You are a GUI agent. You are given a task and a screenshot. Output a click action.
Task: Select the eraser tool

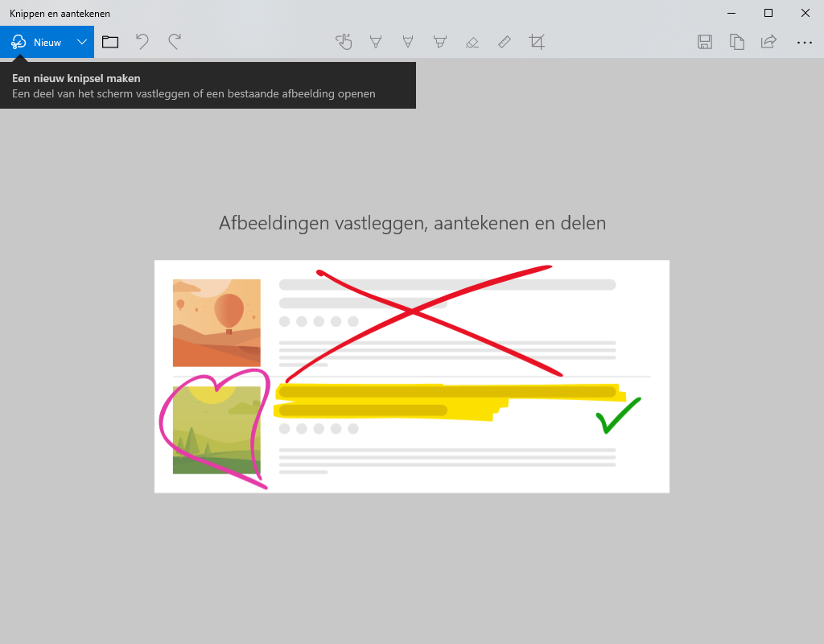pyautogui.click(x=472, y=42)
